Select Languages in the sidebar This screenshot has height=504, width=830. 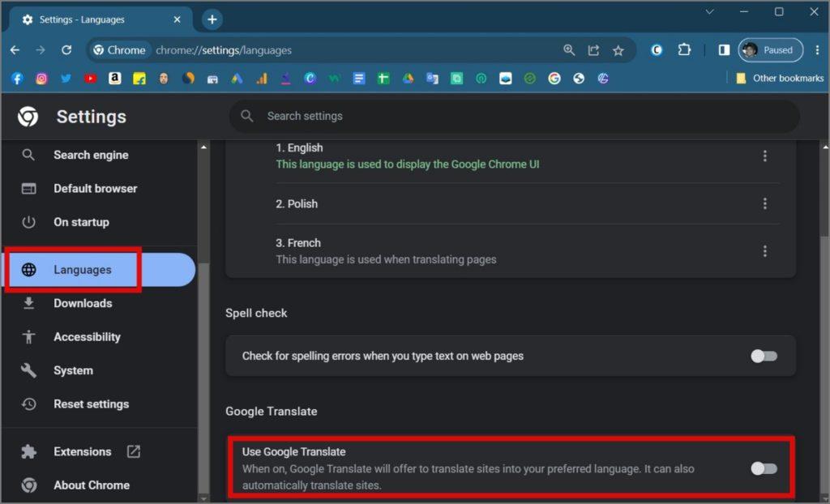pyautogui.click(x=98, y=270)
